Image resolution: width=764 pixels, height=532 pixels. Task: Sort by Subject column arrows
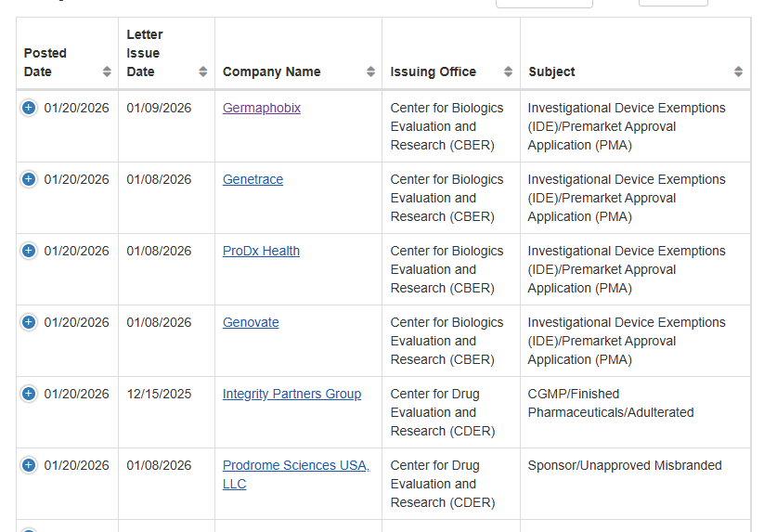[739, 71]
